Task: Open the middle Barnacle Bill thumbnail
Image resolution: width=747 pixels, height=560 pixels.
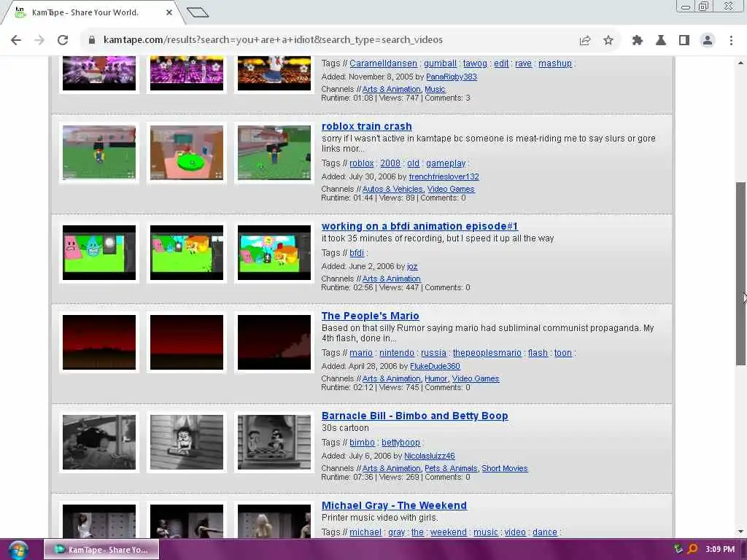Action: (x=187, y=442)
